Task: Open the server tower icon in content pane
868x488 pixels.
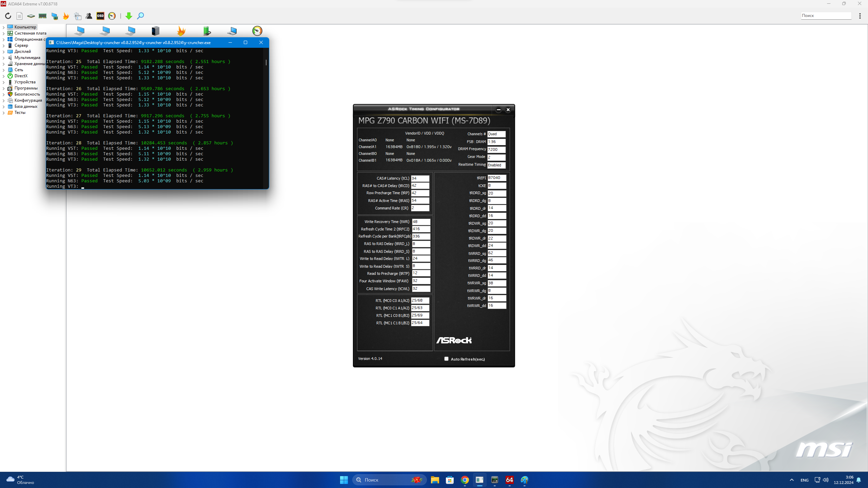Action: click(x=156, y=31)
